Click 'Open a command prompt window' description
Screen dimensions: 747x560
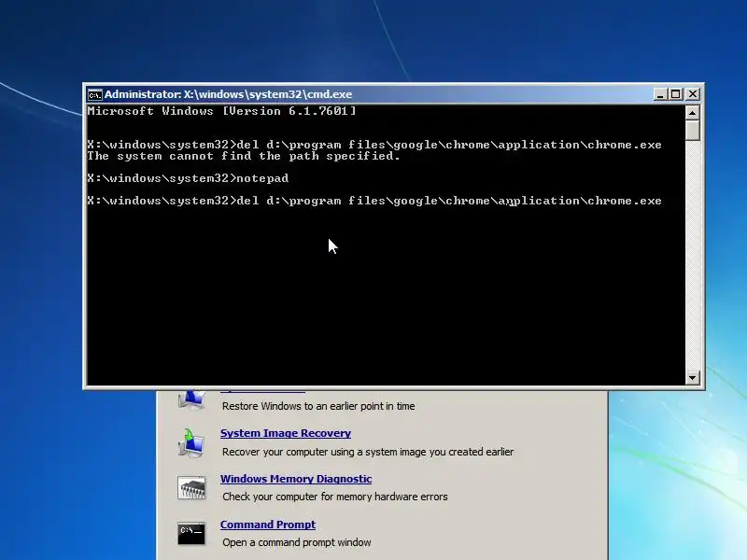296,542
